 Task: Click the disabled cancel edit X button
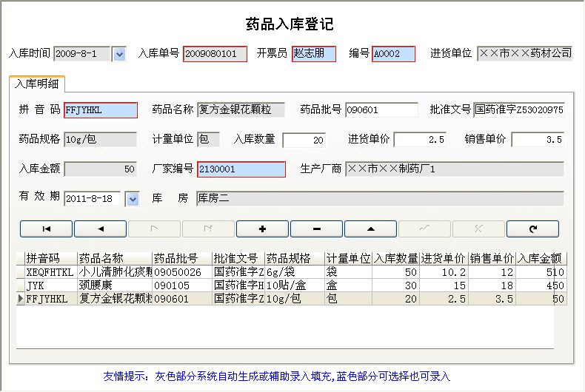click(x=478, y=229)
